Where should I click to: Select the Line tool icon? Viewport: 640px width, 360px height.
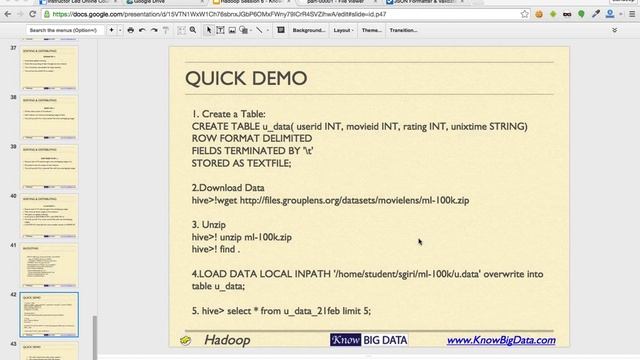pyautogui.click(x=259, y=30)
